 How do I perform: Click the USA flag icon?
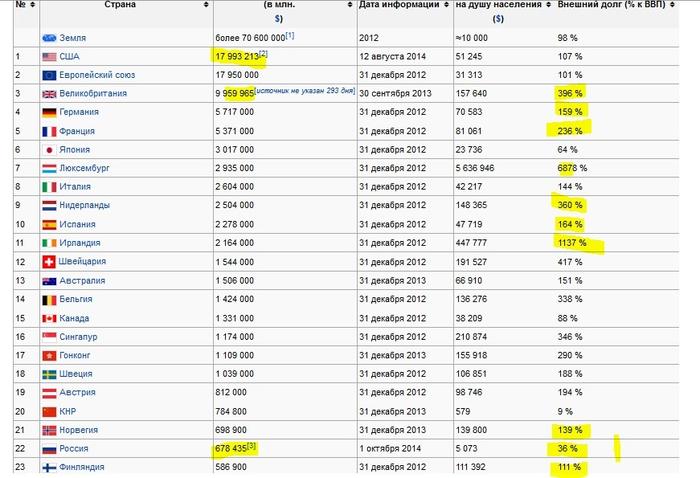click(49, 56)
